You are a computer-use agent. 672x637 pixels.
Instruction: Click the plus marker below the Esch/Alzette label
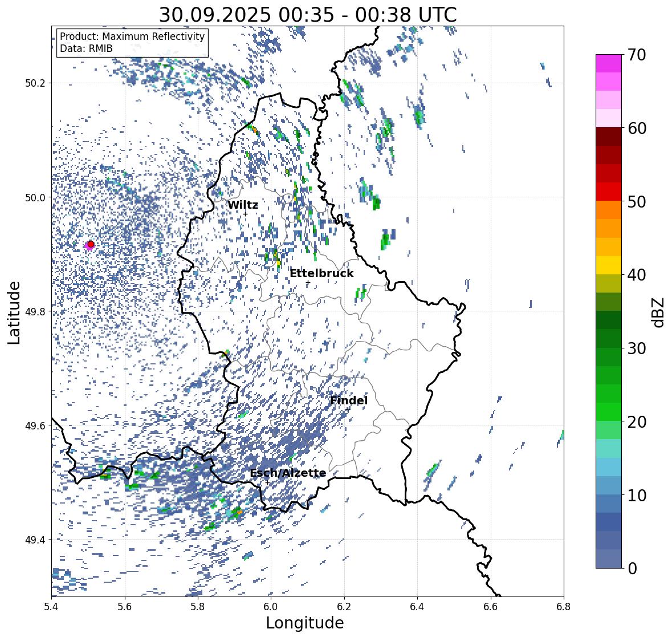pyautogui.click(x=267, y=482)
